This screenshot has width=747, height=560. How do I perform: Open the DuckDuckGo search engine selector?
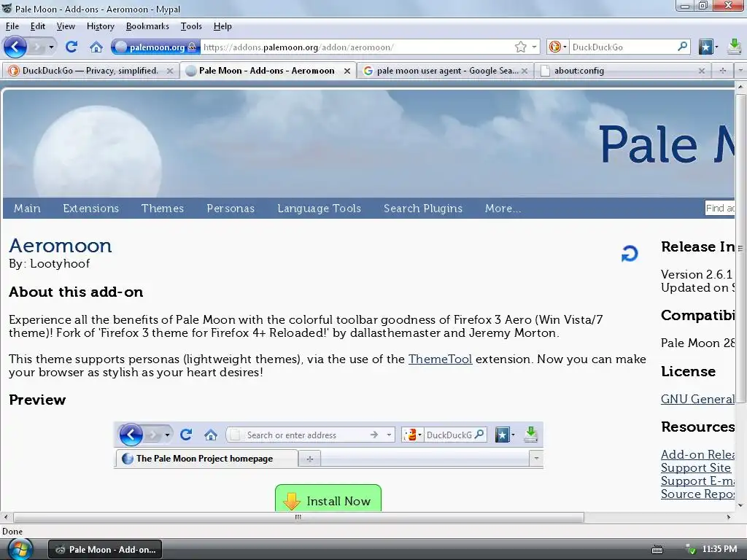(x=558, y=47)
